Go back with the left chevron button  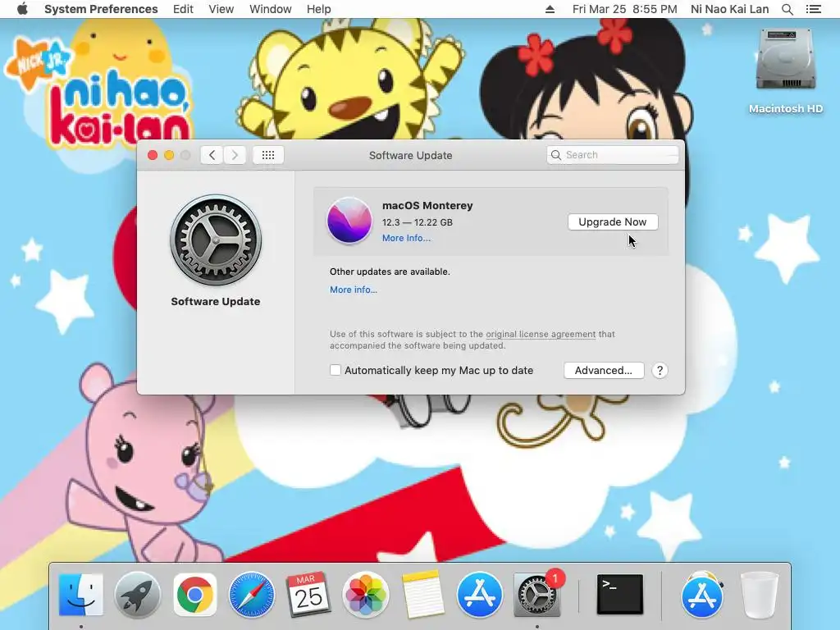click(212, 155)
